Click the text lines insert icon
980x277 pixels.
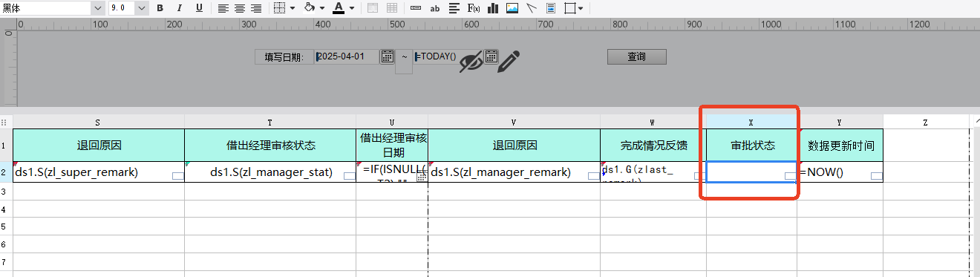click(454, 8)
